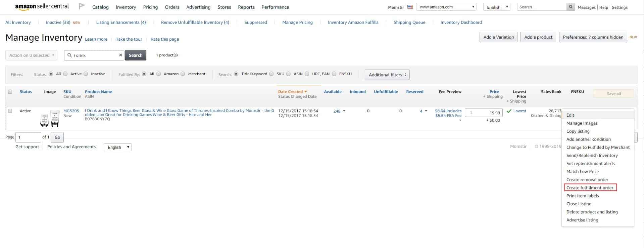Expand the Available 248 quantity arrow
Viewport: 644px width, 248px height.
344,111
